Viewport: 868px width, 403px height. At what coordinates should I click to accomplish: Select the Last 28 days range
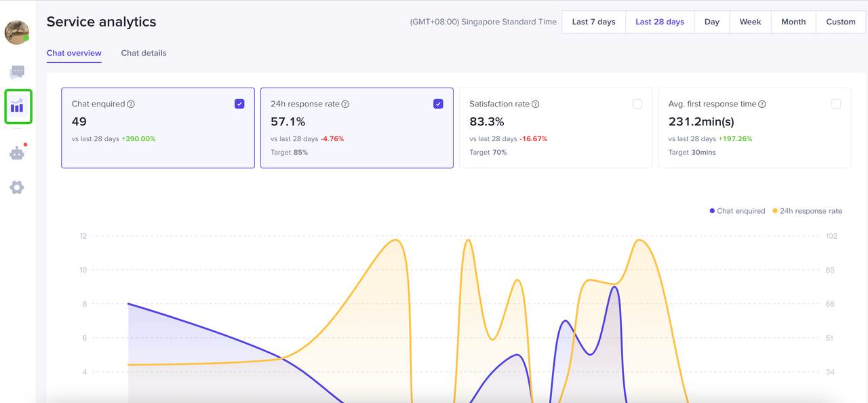tap(659, 22)
